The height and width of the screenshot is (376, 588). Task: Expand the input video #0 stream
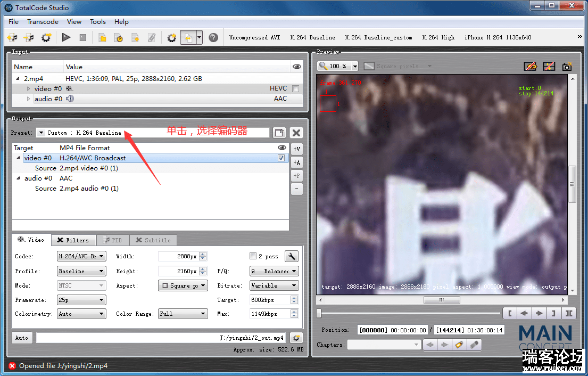(x=28, y=89)
